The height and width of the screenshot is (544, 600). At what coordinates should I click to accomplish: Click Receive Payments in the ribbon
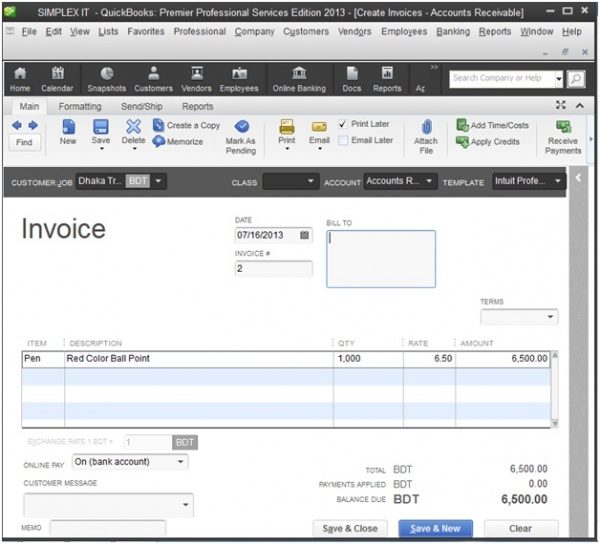[x=563, y=137]
